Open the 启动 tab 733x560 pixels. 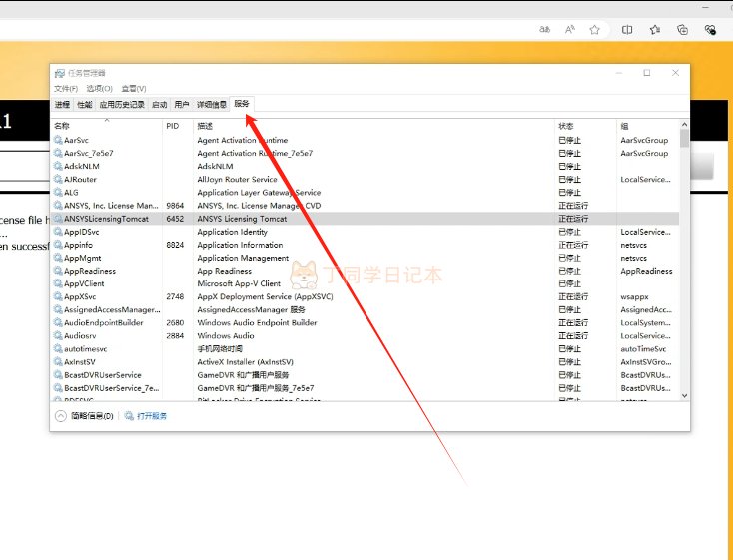159,104
